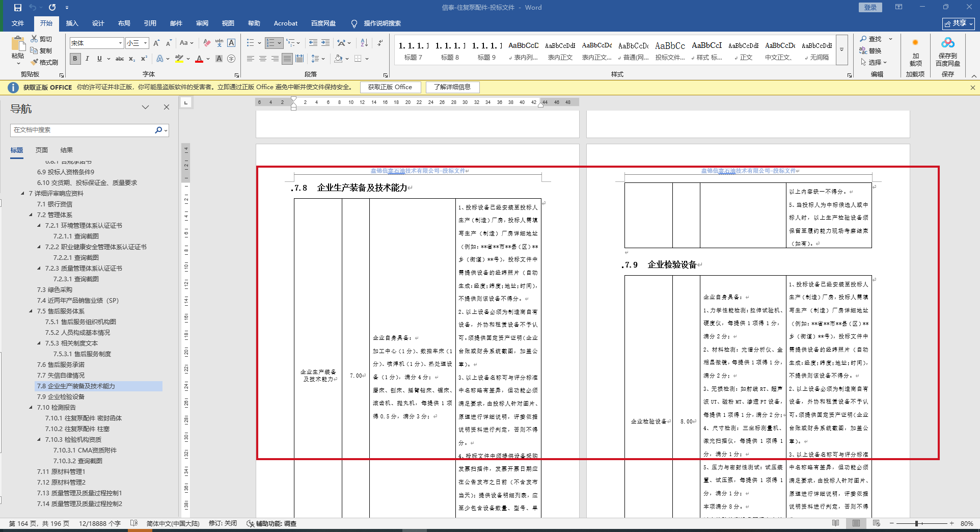Open the font size combo box (小三)
This screenshot has width=980, height=532.
tap(138, 43)
